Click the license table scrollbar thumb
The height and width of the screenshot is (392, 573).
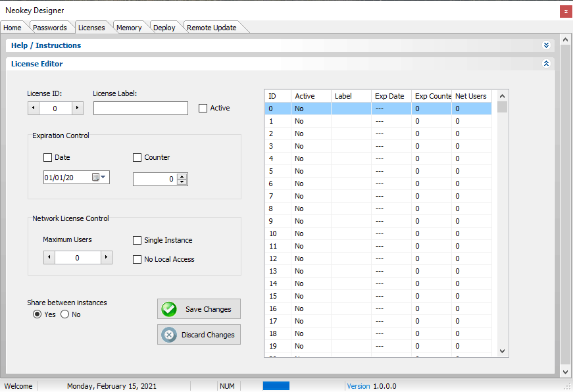tap(502, 107)
